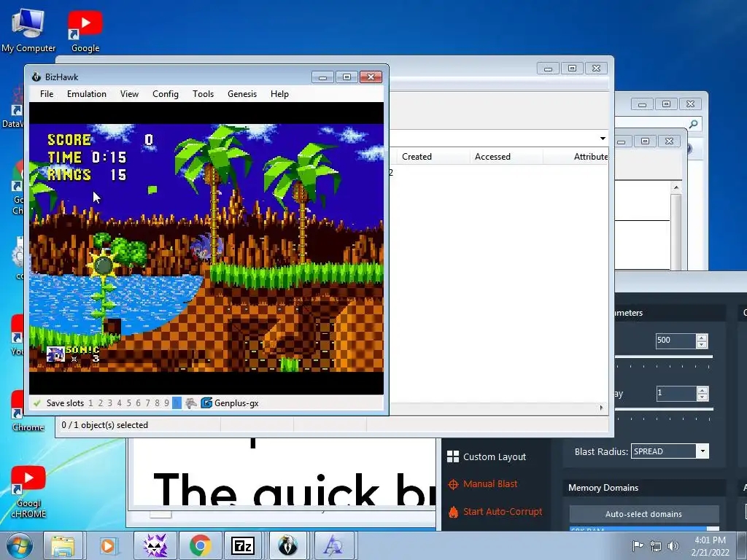The image size is (747, 560).
Task: Decrease the 500 value with down arrow
Action: [702, 344]
